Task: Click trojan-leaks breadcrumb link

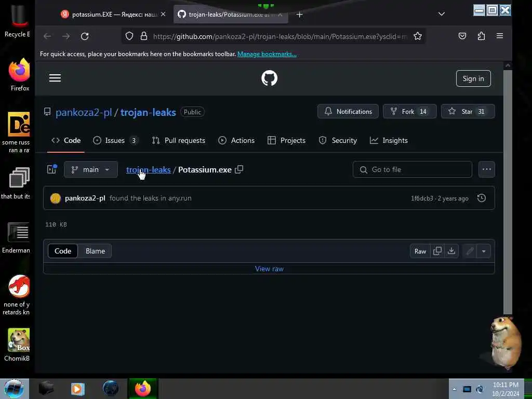Action: click(x=148, y=170)
